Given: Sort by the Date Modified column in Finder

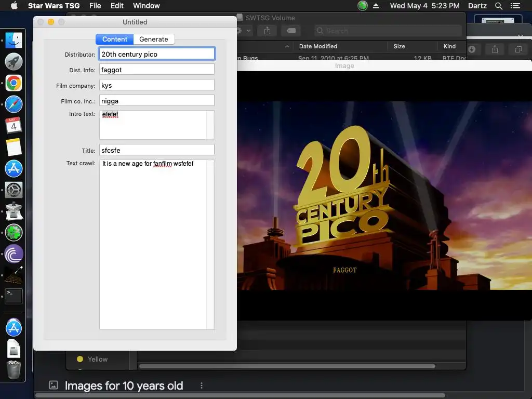Looking at the screenshot, I should (318, 46).
